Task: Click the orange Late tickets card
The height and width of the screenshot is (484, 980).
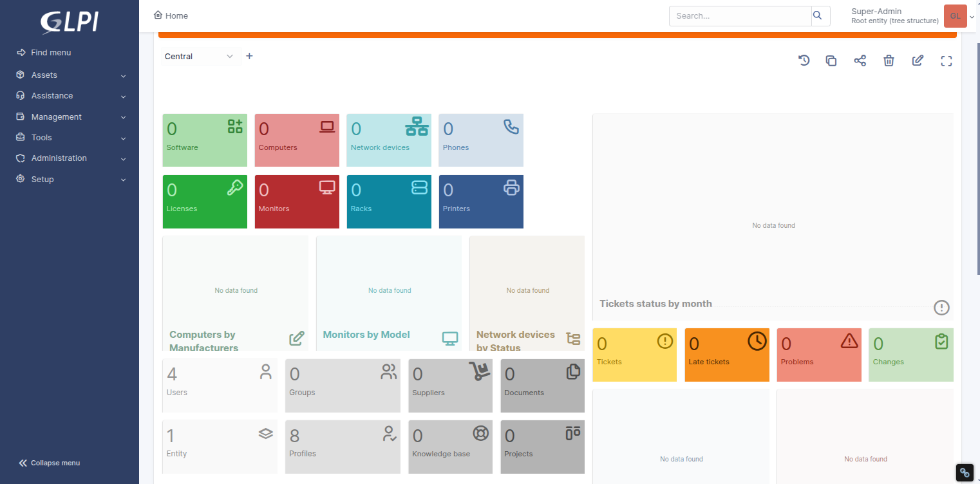Action: [x=726, y=355]
